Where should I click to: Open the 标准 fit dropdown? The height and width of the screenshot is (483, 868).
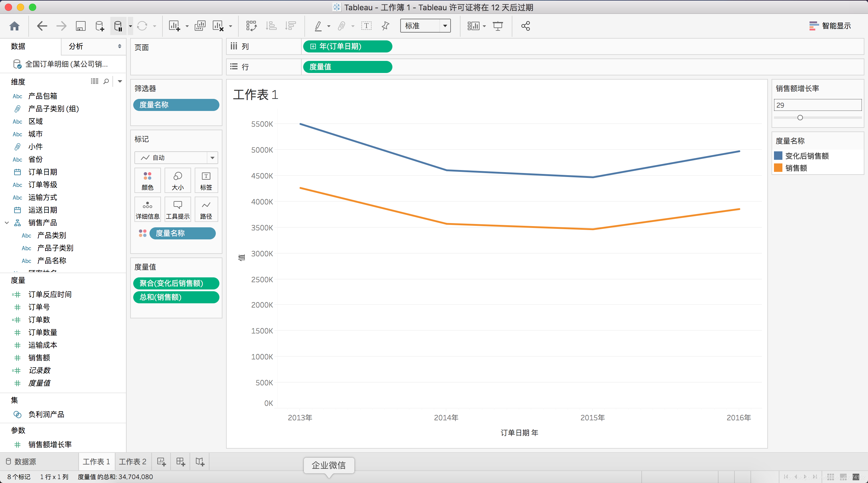[x=425, y=26]
